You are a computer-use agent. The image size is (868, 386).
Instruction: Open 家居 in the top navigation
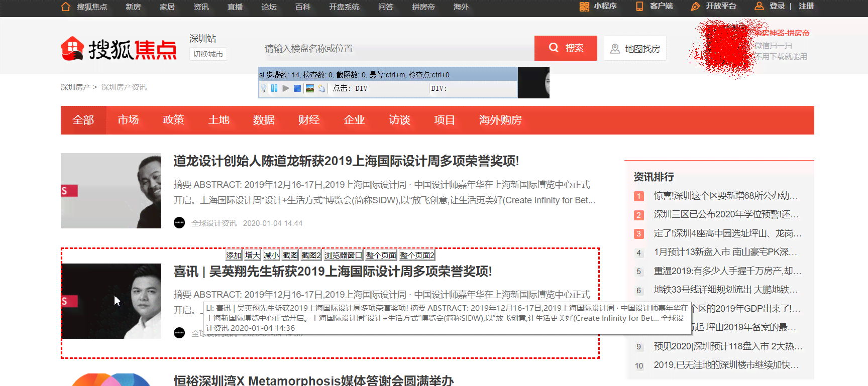tap(167, 7)
